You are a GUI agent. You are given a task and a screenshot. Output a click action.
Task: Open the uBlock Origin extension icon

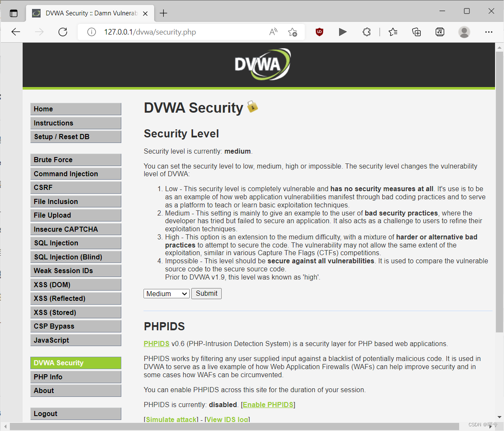(319, 32)
